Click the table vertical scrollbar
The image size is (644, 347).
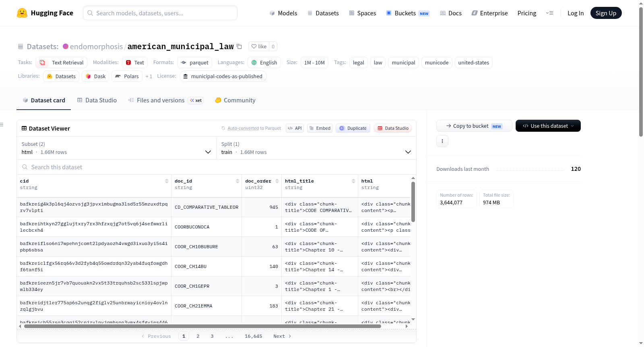[413, 202]
